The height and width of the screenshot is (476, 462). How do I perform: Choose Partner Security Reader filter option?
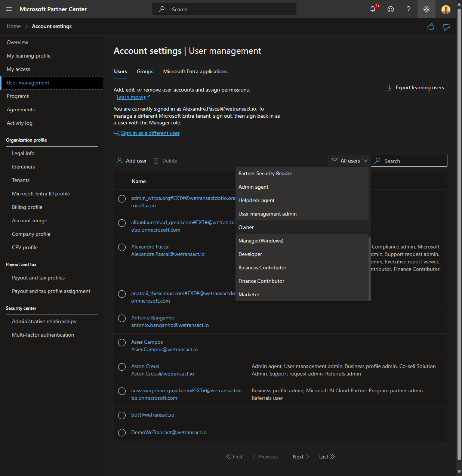point(302,173)
